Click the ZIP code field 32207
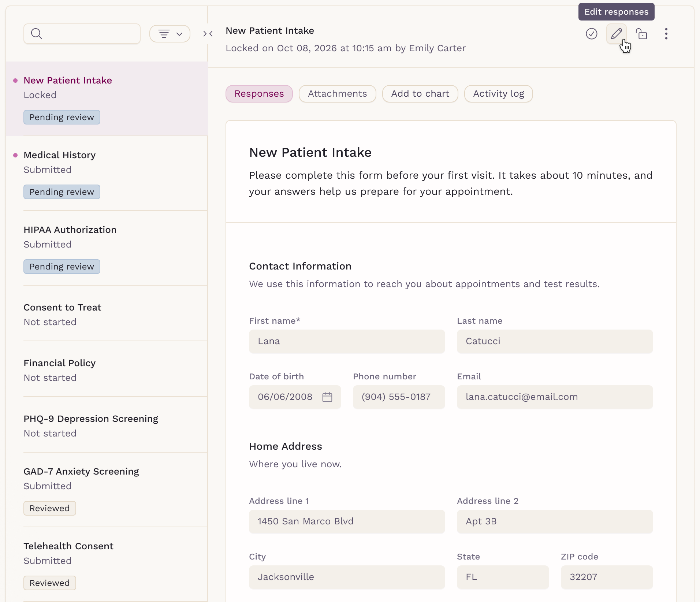700x602 pixels. (607, 577)
